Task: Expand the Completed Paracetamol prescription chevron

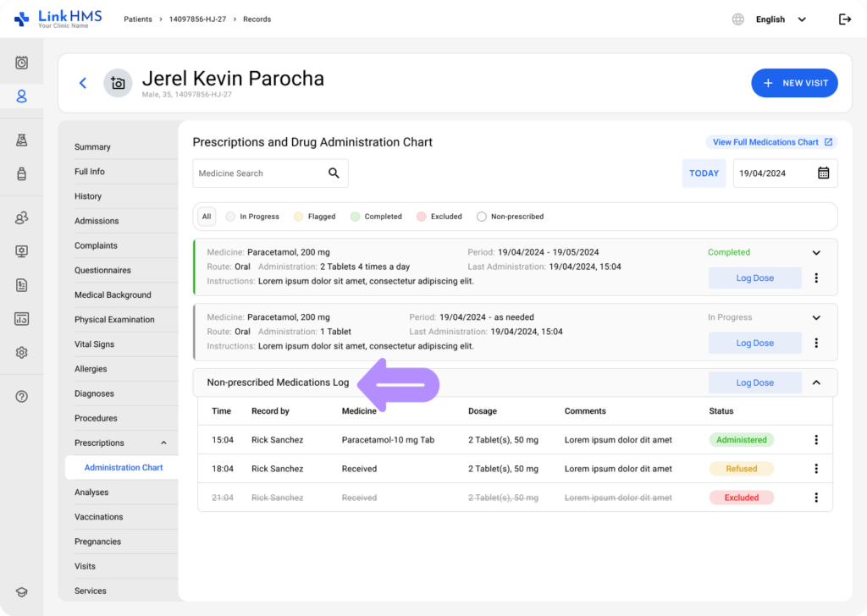Action: [x=816, y=252]
